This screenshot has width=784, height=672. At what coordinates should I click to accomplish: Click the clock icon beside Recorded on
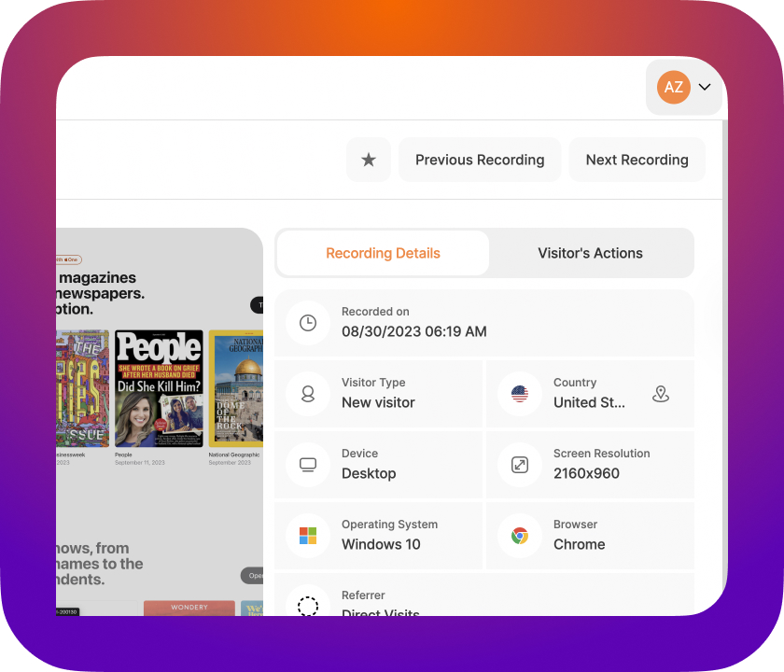coord(308,323)
